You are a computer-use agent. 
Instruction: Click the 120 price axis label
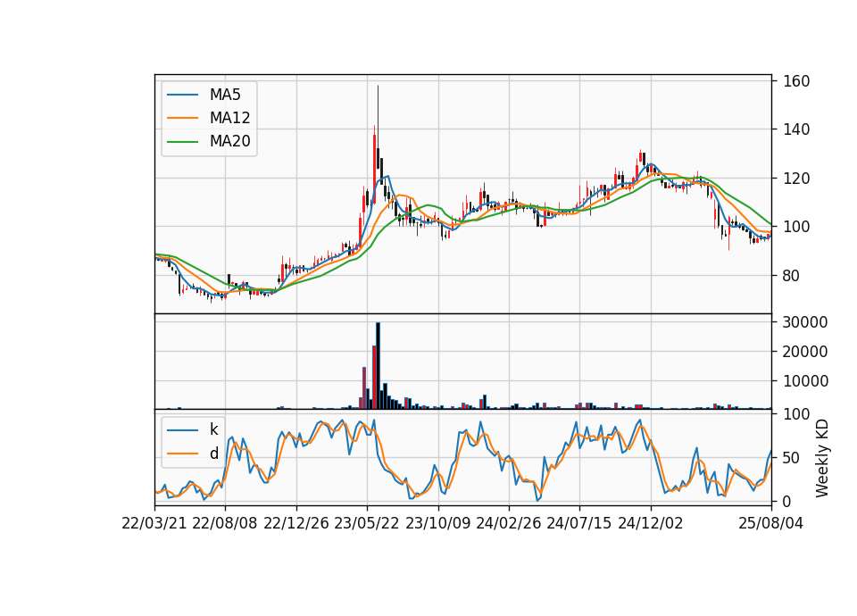tap(796, 179)
